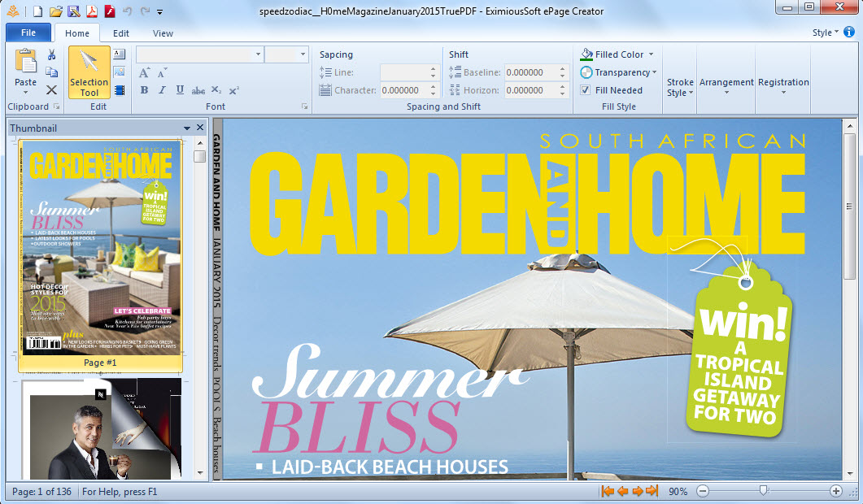The width and height of the screenshot is (863, 504).
Task: Open the File menu
Action: click(x=28, y=33)
